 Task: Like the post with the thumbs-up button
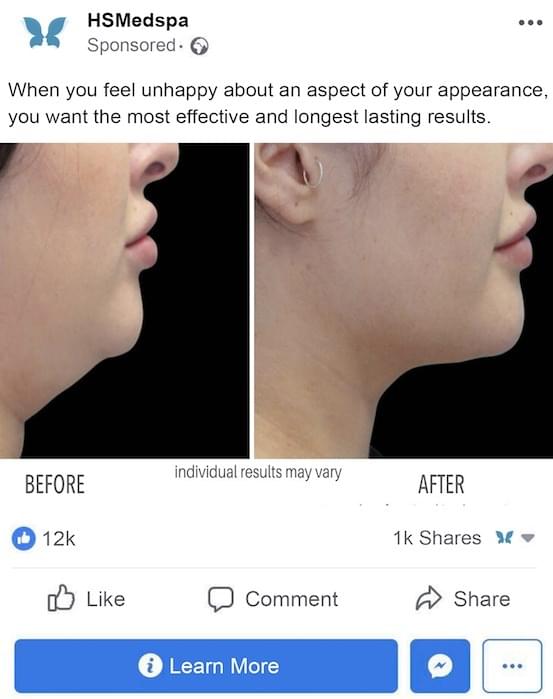(x=86, y=598)
